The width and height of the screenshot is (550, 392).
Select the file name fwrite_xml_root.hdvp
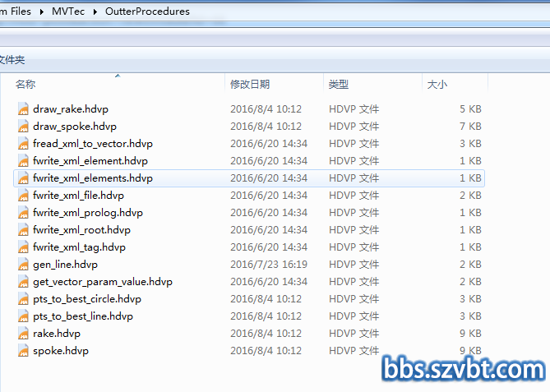coord(81,229)
